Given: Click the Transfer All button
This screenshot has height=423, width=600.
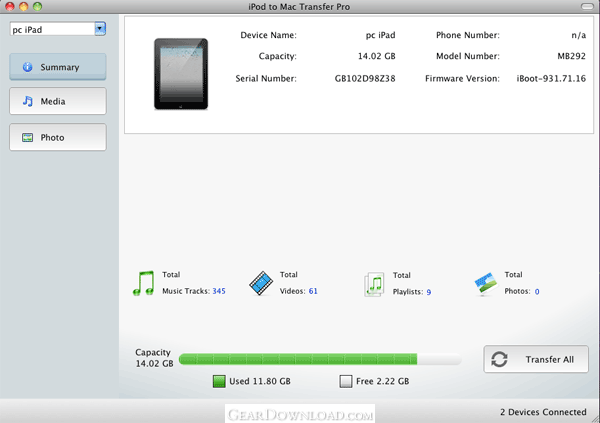Looking at the screenshot, I should tap(536, 359).
